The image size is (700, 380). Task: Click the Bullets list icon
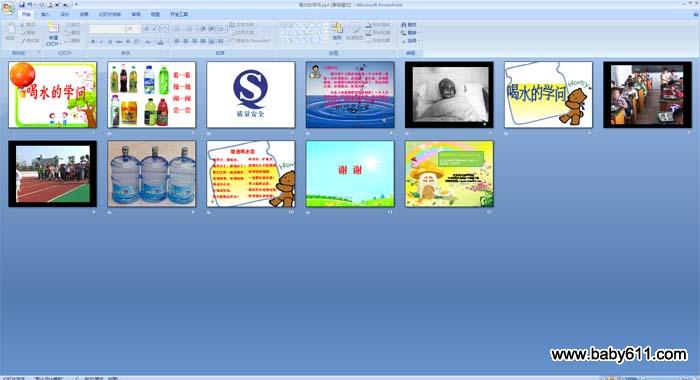pos(177,29)
